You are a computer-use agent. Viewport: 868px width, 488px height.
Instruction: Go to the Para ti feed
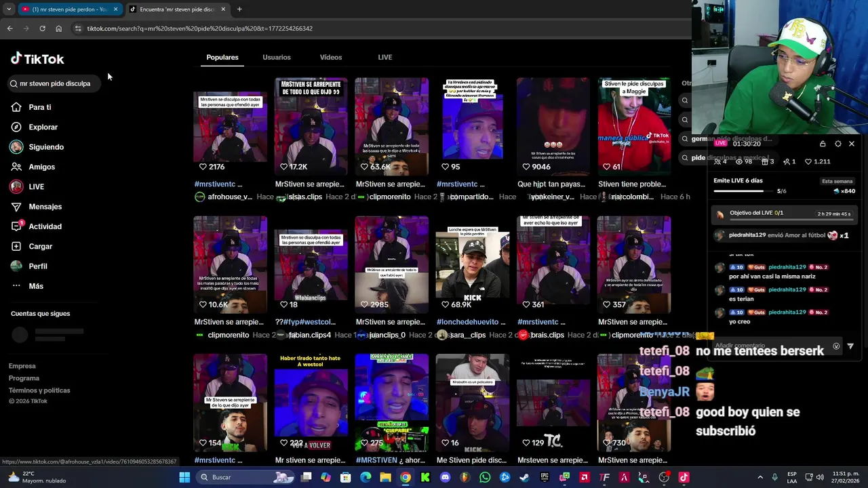31,107
